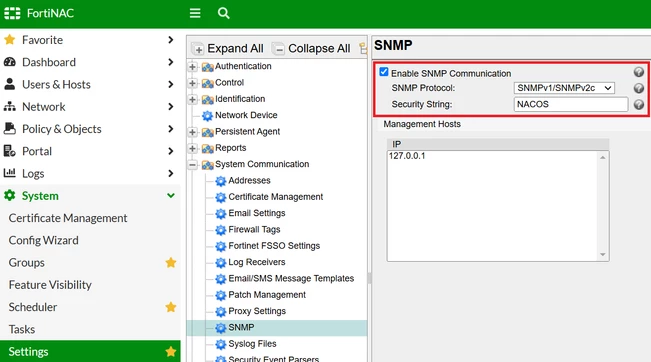Click the Network Device gear icon

(x=207, y=115)
